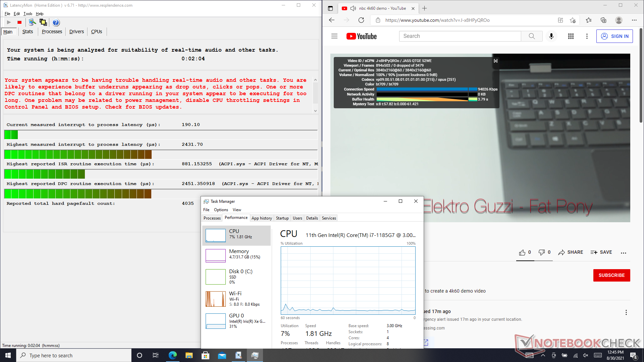Click the red SUBSCRIBE button
Image resolution: width=644 pixels, height=362 pixels.
click(x=611, y=275)
